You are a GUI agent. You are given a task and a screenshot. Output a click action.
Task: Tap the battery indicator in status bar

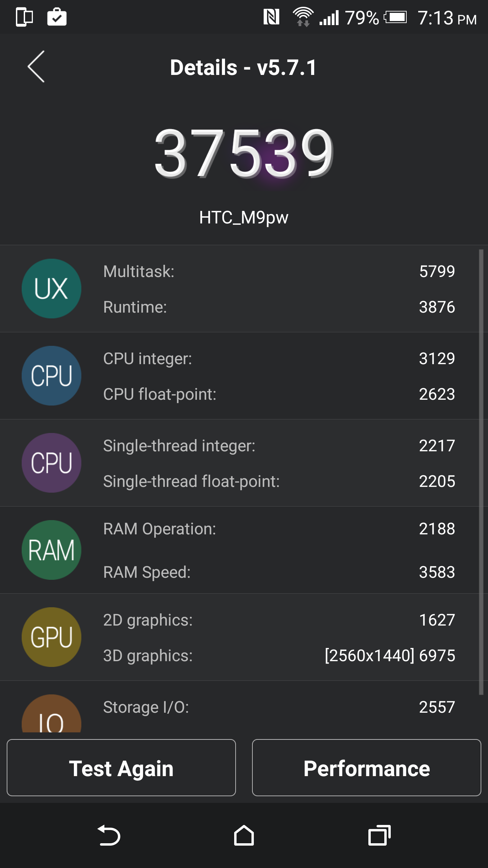point(395,17)
